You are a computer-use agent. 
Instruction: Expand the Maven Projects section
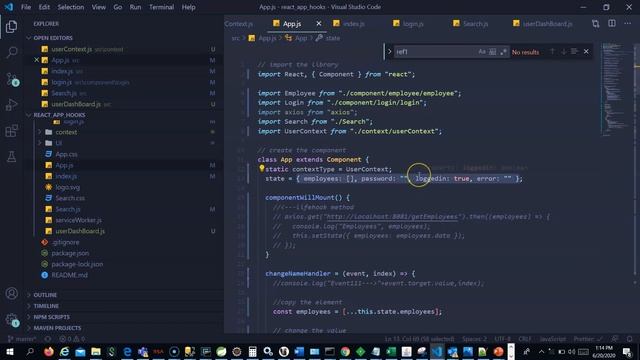click(57, 328)
